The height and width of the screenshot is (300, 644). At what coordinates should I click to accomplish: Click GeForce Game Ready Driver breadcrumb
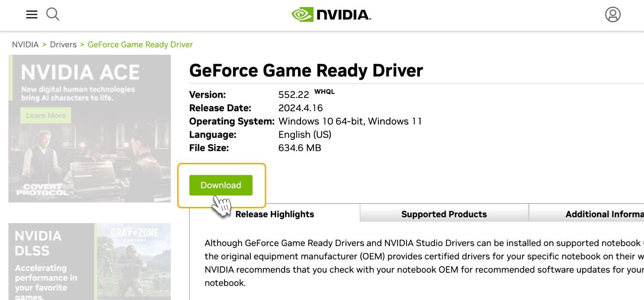pos(140,45)
